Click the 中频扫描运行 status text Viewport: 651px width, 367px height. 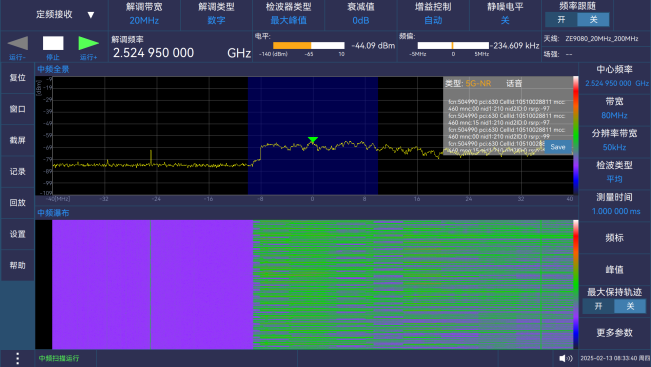pyautogui.click(x=59, y=358)
